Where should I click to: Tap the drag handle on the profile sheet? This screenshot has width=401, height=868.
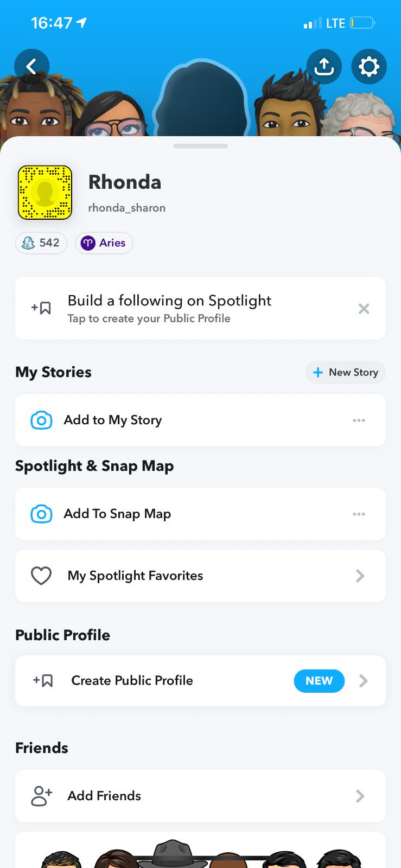point(201,146)
